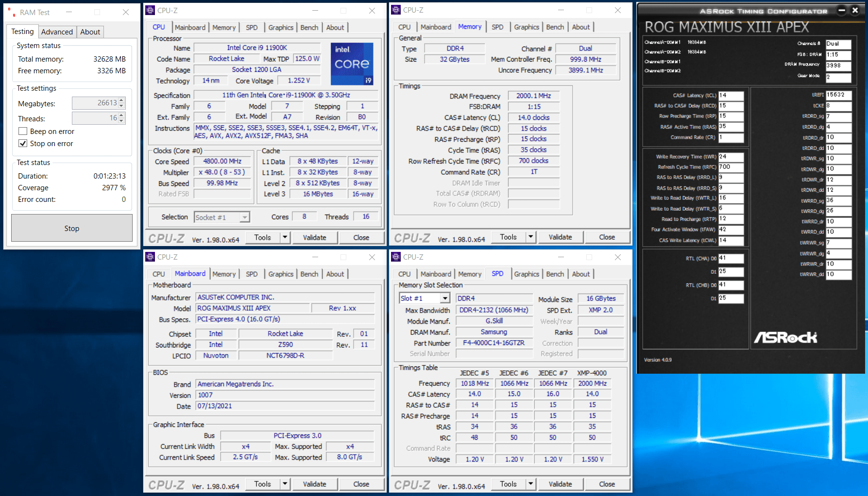Click the ASRock logo in Timing Configurator

(x=785, y=337)
